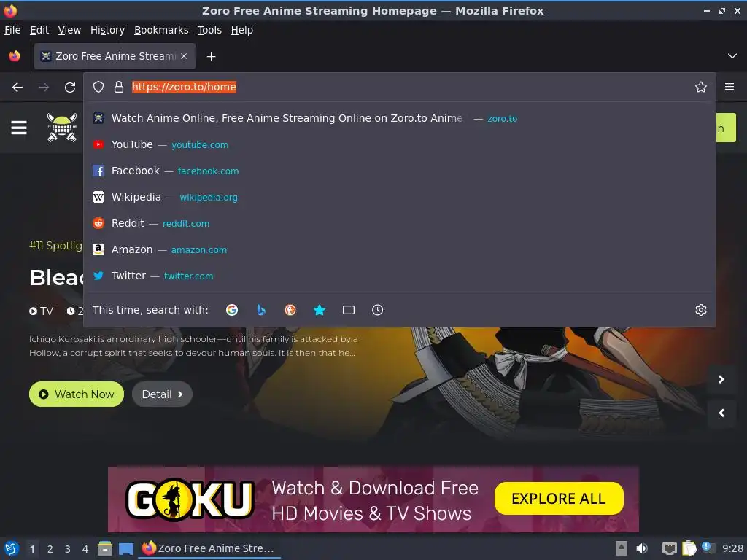Switch to workspace 2
Image resolution: width=747 pixels, height=560 pixels.
click(50, 549)
